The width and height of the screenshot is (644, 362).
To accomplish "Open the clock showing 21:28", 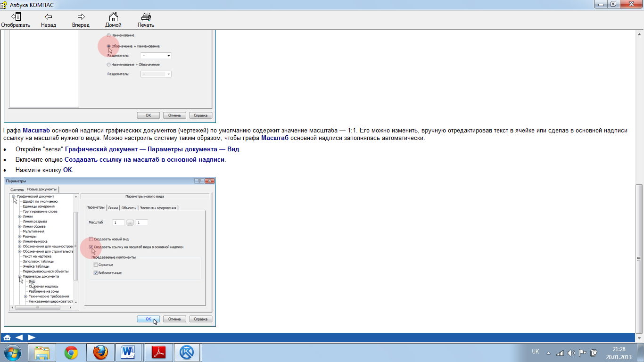I will tap(619, 353).
